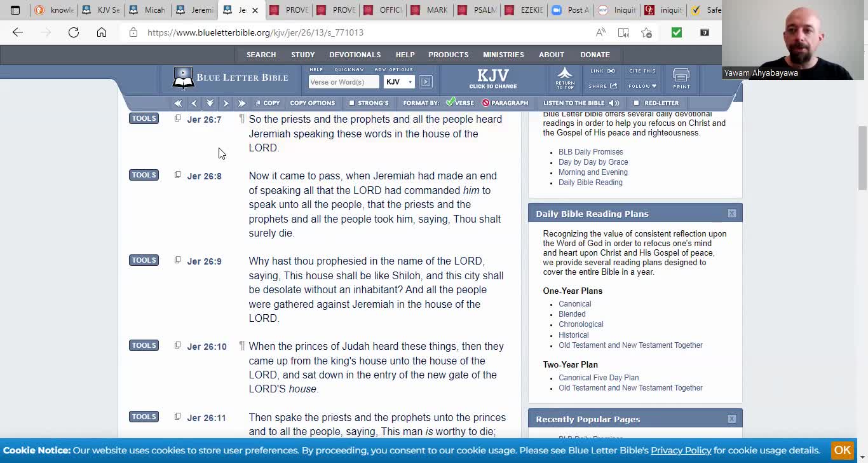Open the KJV version dropdown
This screenshot has height=463, width=868.
399,81
